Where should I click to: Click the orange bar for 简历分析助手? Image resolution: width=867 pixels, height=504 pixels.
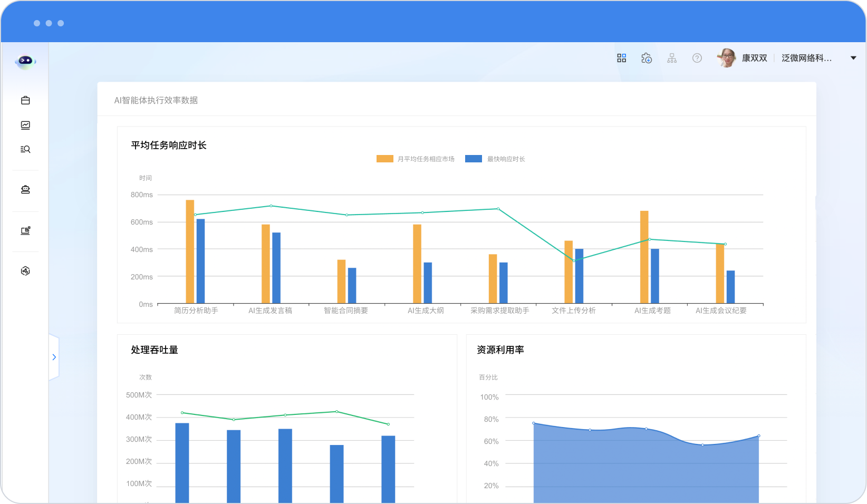[x=190, y=251]
